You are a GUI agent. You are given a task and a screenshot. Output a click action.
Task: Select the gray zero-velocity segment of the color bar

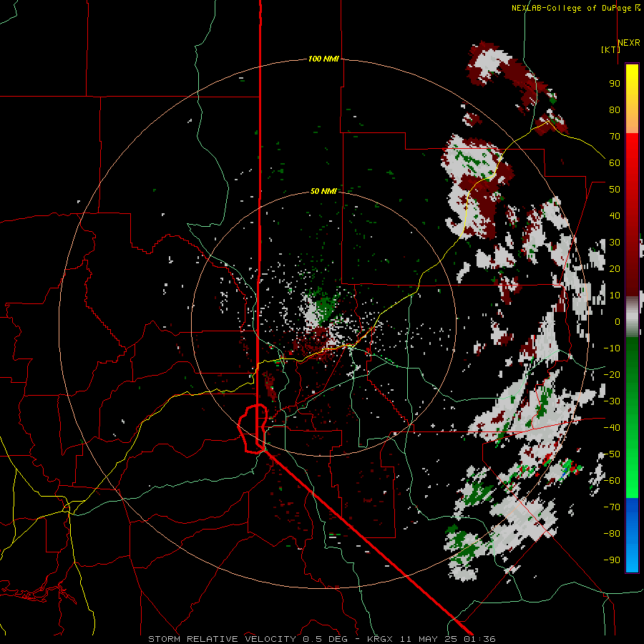coord(632,316)
